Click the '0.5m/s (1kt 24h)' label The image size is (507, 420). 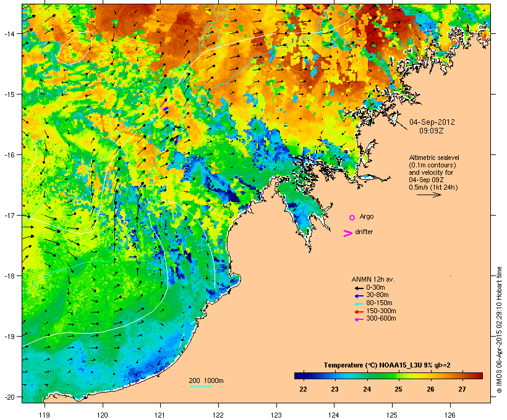[433, 187]
